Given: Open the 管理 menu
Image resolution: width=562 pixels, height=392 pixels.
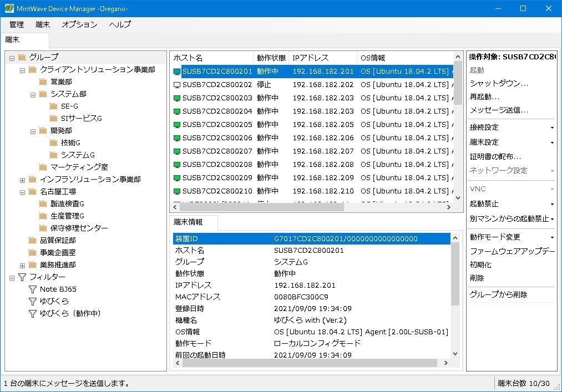Looking at the screenshot, I should pos(16,24).
